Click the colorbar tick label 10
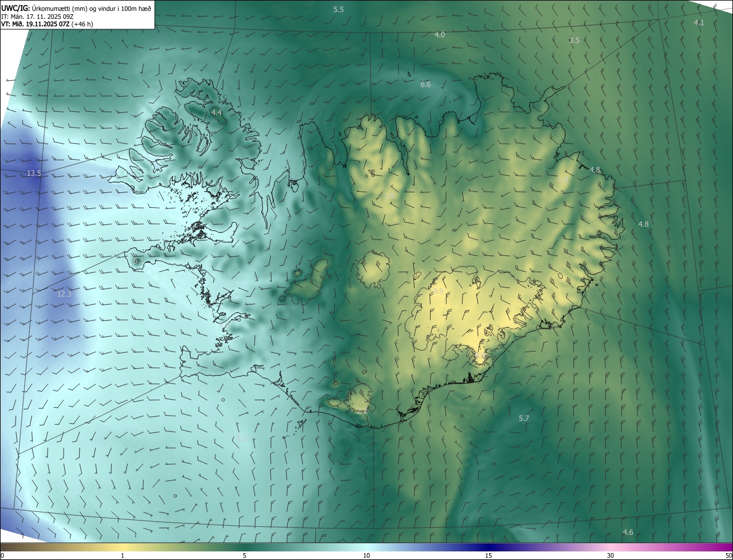The width and height of the screenshot is (733, 560). pyautogui.click(x=366, y=555)
